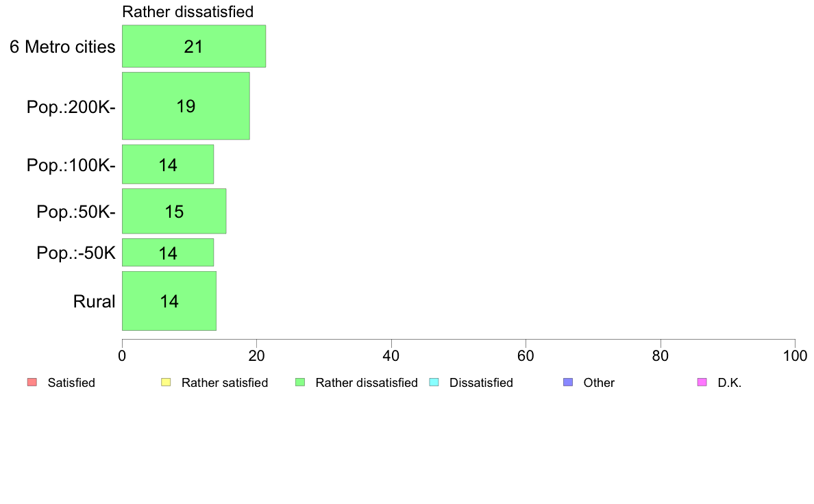Click the Satisfied legend label

tap(71, 383)
